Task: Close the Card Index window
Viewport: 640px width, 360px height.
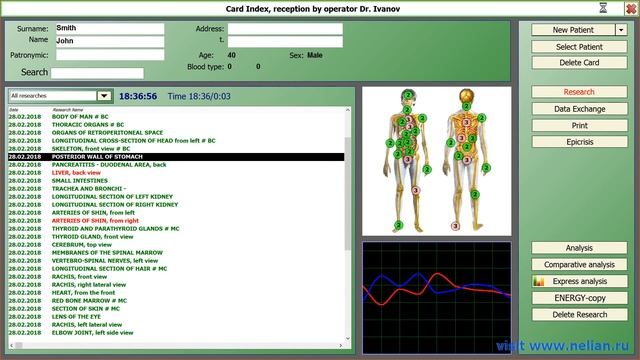Action: 631,8
